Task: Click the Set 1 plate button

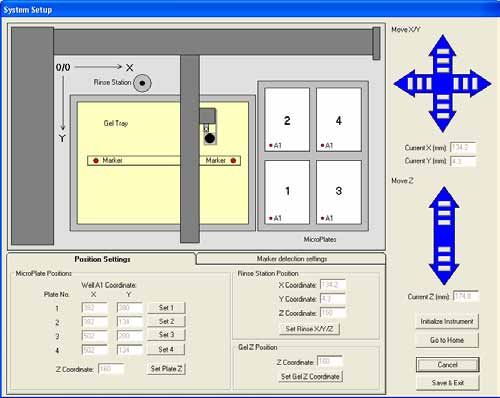Action: 166,308
